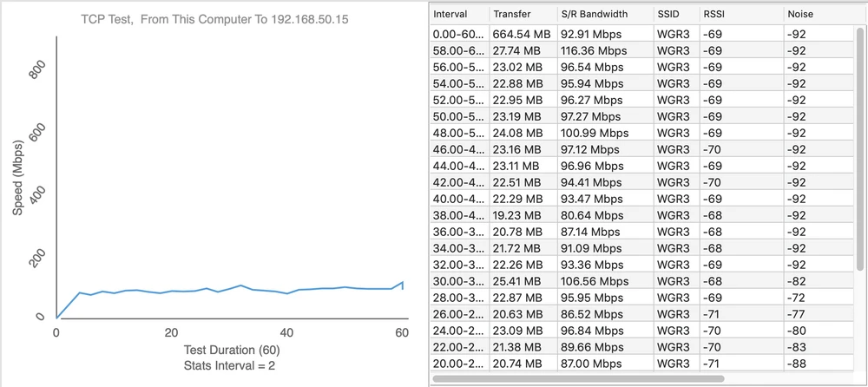Sort table by Interval column header
This screenshot has width=868, height=387.
(x=457, y=15)
